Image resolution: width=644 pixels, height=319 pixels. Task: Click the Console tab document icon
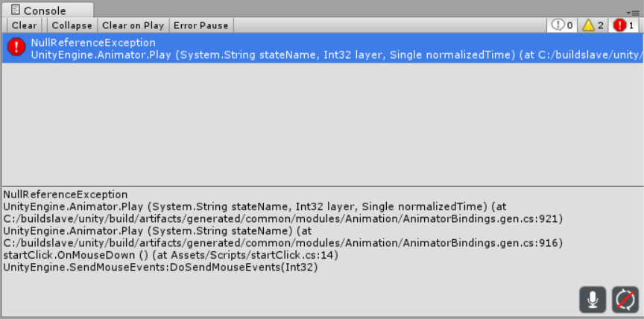[x=16, y=10]
